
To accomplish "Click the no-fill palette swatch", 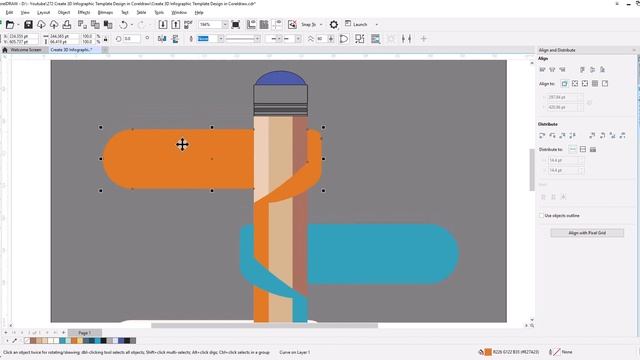I will click(x=27, y=340).
